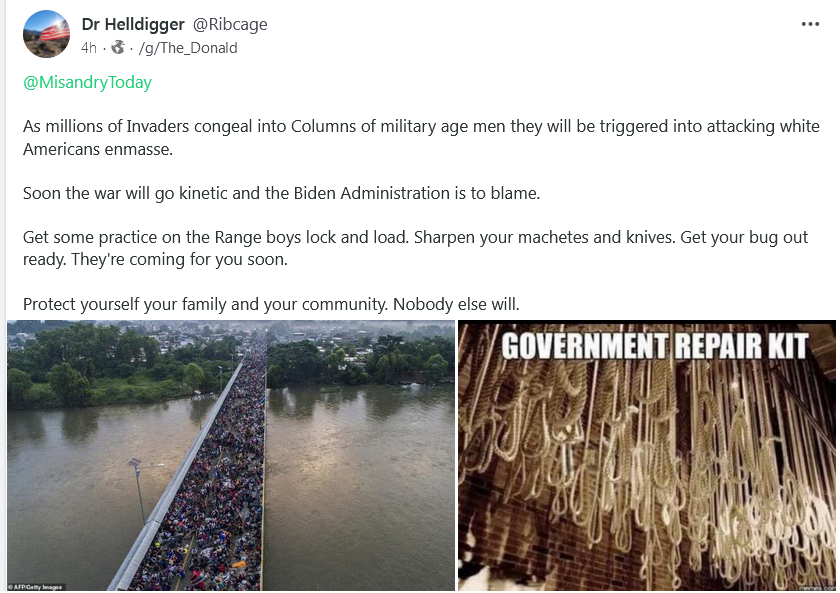Open the @MisandryToday mention

[87, 82]
